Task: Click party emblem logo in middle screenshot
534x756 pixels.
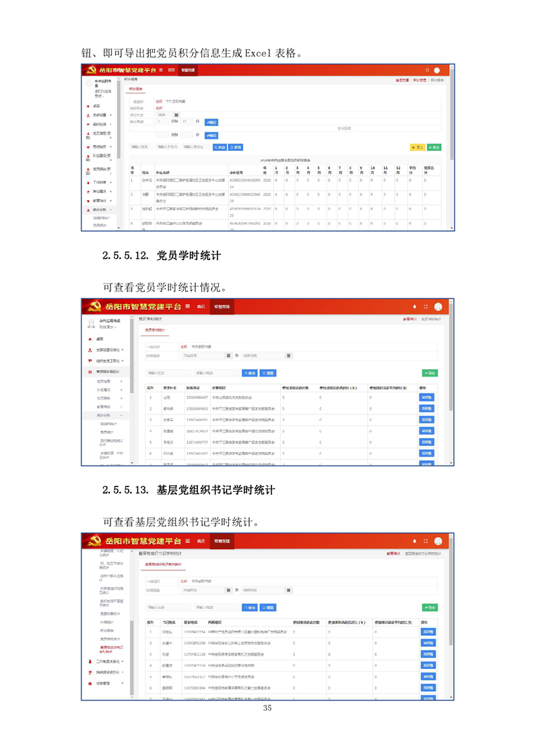Action: pos(93,307)
